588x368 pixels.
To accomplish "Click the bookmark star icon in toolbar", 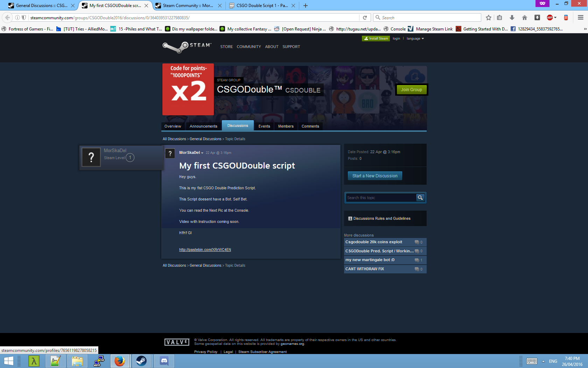I will pos(489,18).
